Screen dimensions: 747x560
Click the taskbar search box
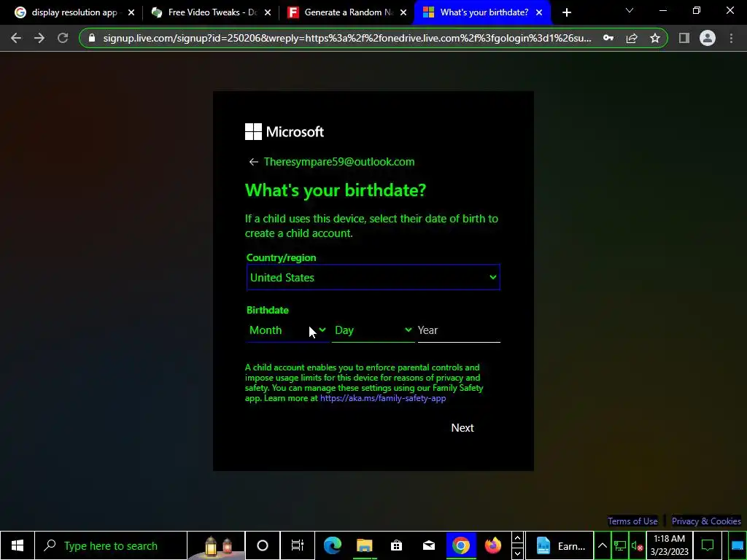(x=111, y=545)
